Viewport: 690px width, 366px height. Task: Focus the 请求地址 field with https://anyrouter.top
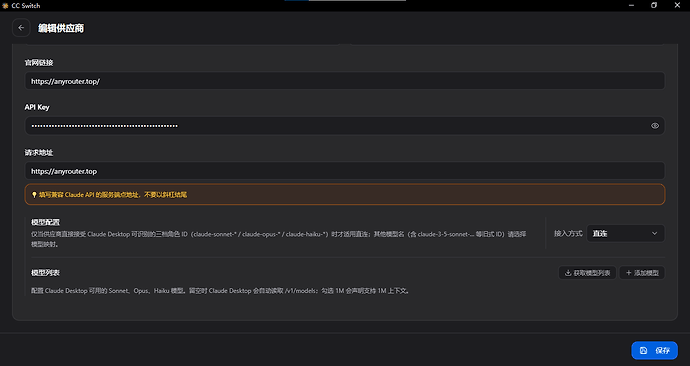click(345, 171)
